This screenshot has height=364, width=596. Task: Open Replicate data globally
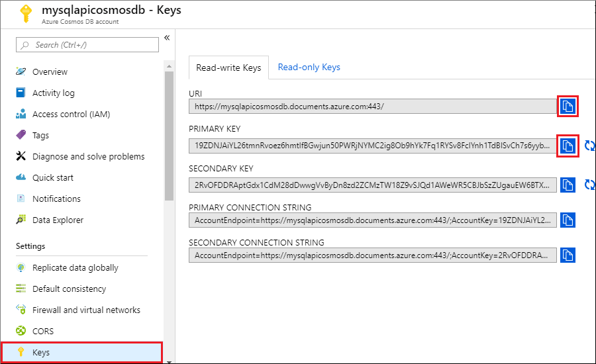click(x=75, y=267)
